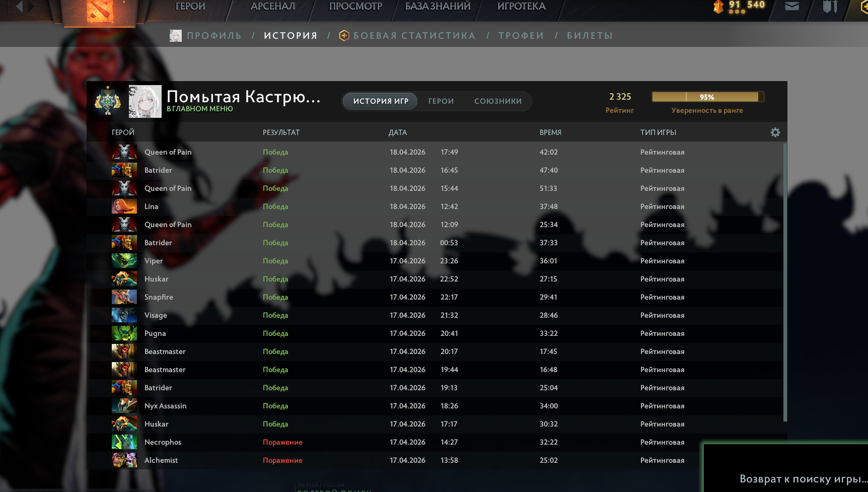Click the ДАТА column header
868x492 pixels.
398,132
